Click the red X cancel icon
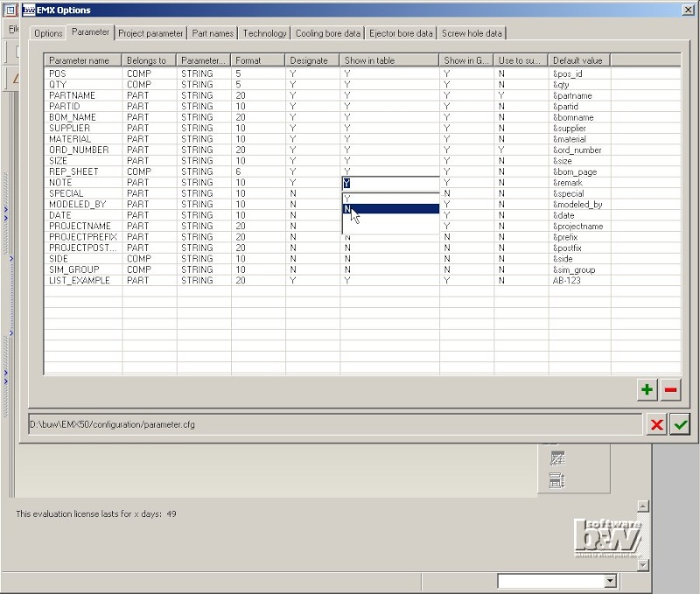Image resolution: width=700 pixels, height=594 pixels. [x=657, y=424]
